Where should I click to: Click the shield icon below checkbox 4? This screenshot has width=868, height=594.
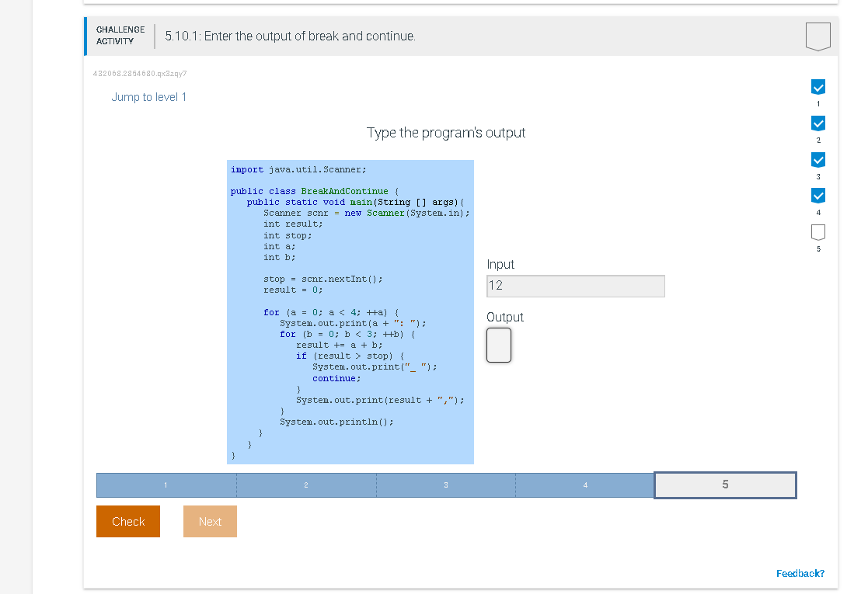tap(818, 230)
